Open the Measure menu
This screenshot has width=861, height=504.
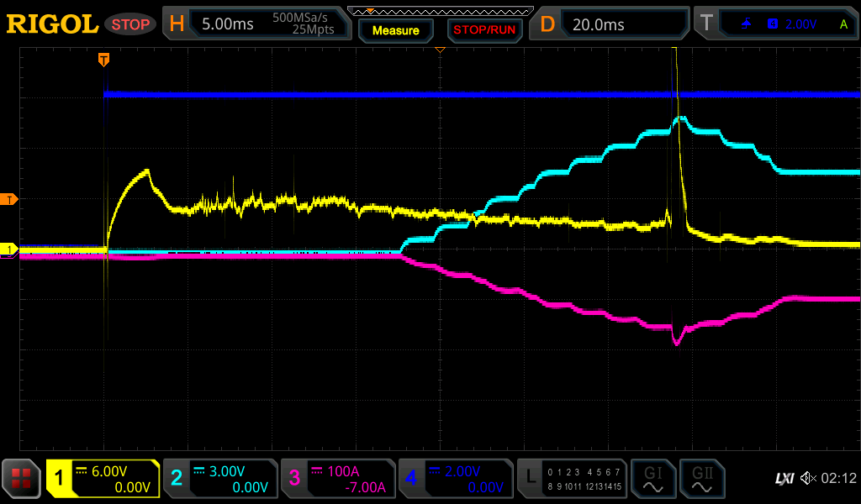coord(395,30)
